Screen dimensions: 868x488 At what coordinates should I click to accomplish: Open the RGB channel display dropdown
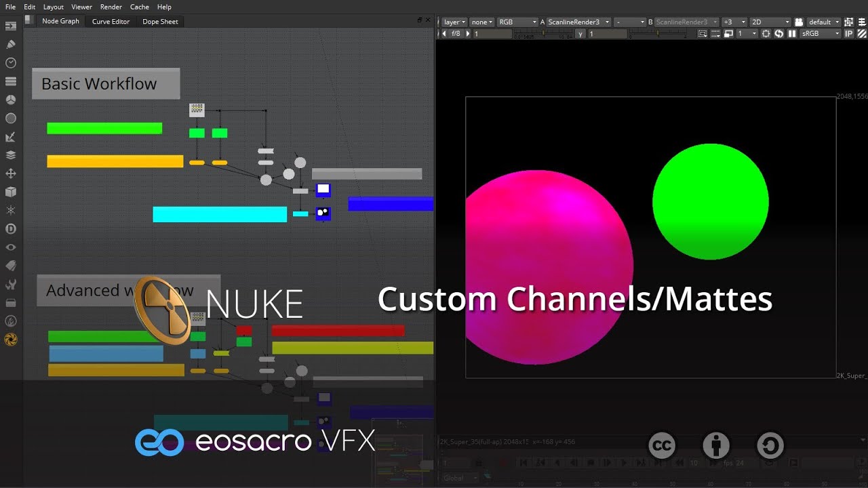pos(518,22)
